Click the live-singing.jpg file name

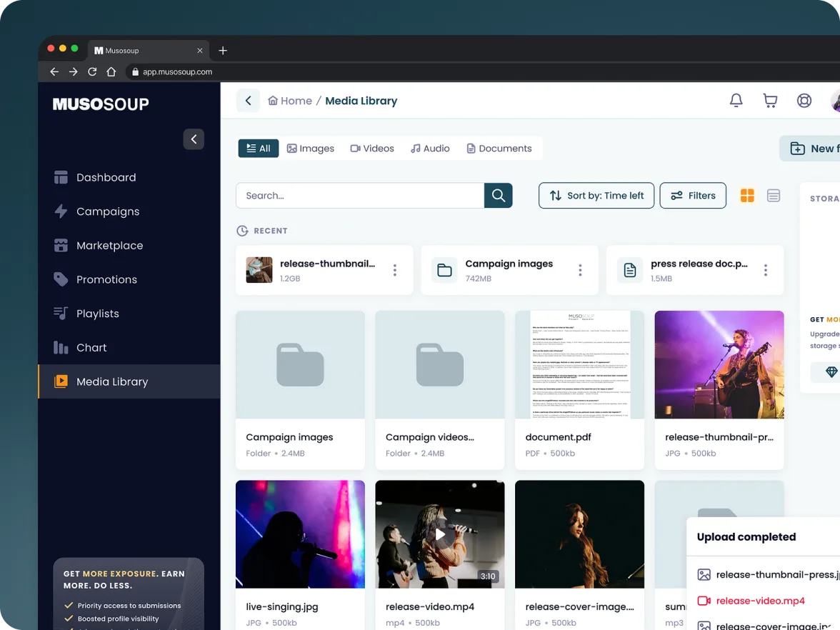[x=281, y=607]
